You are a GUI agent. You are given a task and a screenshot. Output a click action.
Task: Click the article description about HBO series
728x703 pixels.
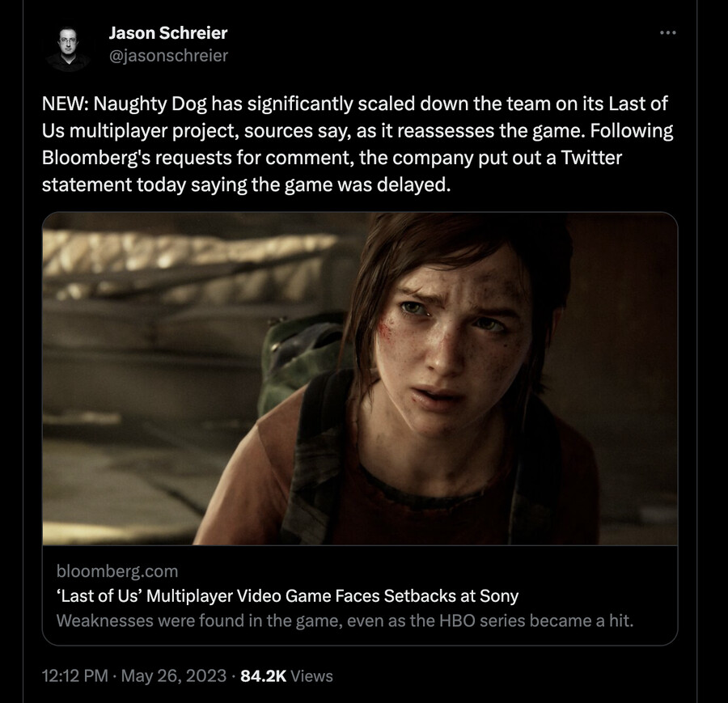[x=345, y=620]
